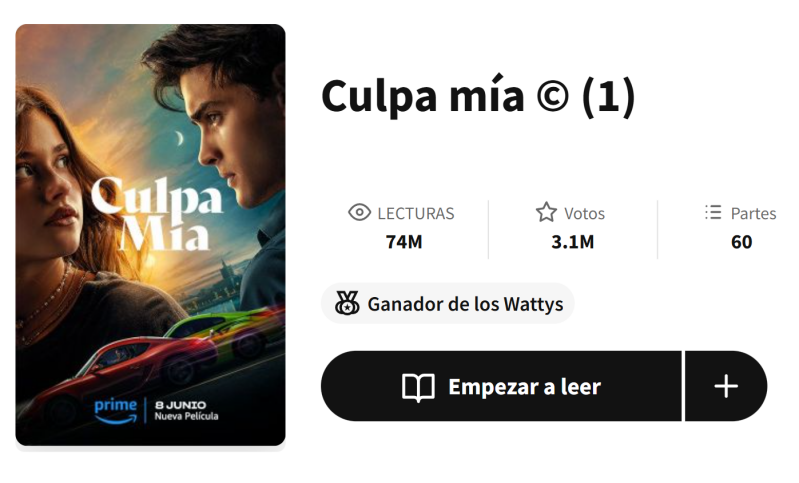Image resolution: width=799 pixels, height=483 pixels.
Task: Select the 3.1M votes count
Action: pyautogui.click(x=572, y=242)
